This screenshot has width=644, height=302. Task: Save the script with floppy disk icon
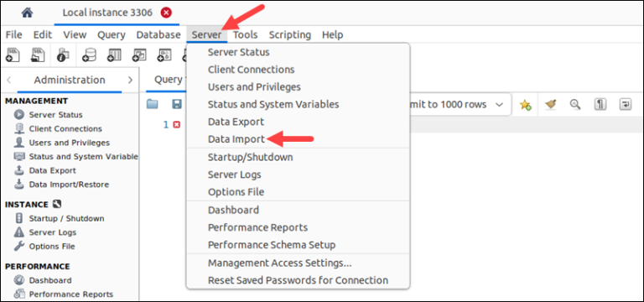177,104
